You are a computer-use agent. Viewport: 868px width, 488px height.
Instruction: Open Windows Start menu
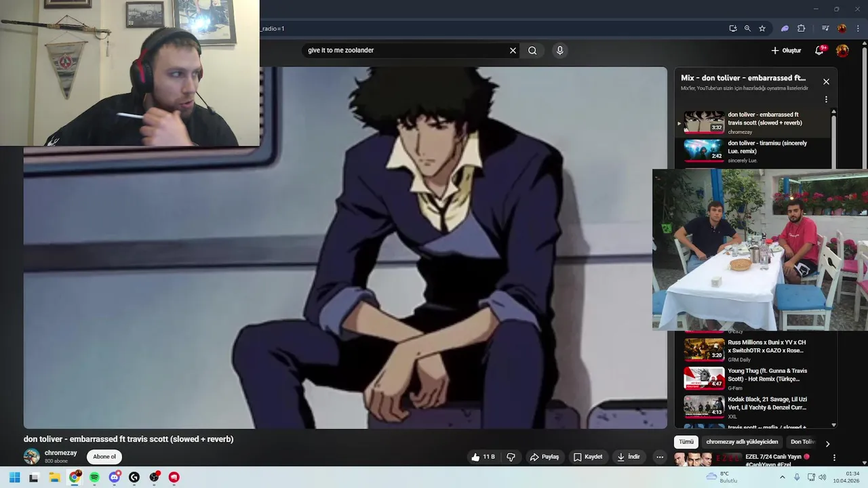[x=14, y=477]
